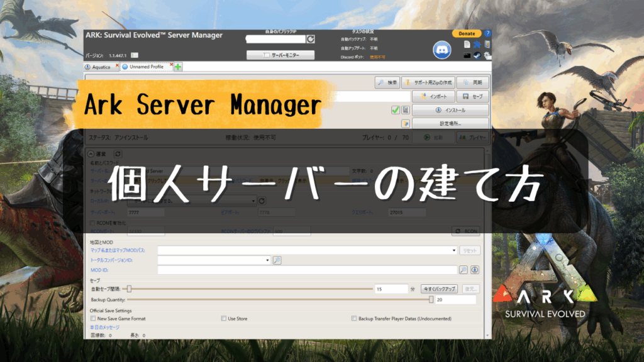Collapse the 運営 section expander
644x362 pixels.
pyautogui.click(x=90, y=153)
